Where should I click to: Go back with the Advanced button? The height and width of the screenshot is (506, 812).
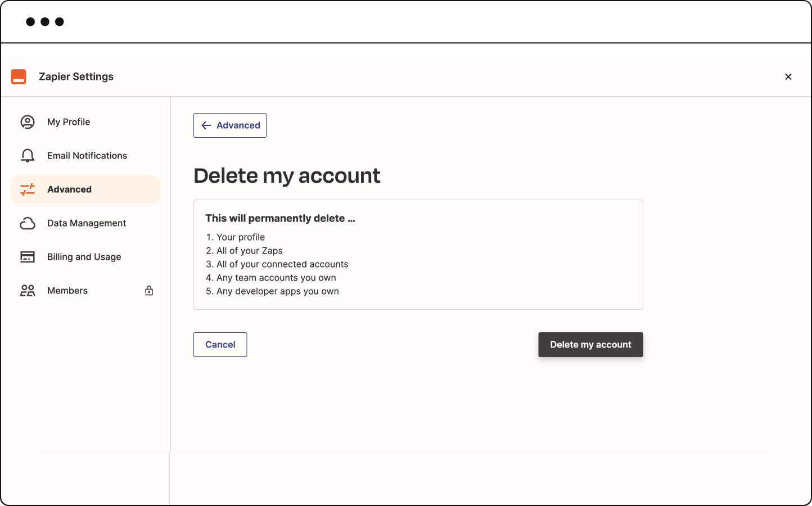pyautogui.click(x=230, y=125)
